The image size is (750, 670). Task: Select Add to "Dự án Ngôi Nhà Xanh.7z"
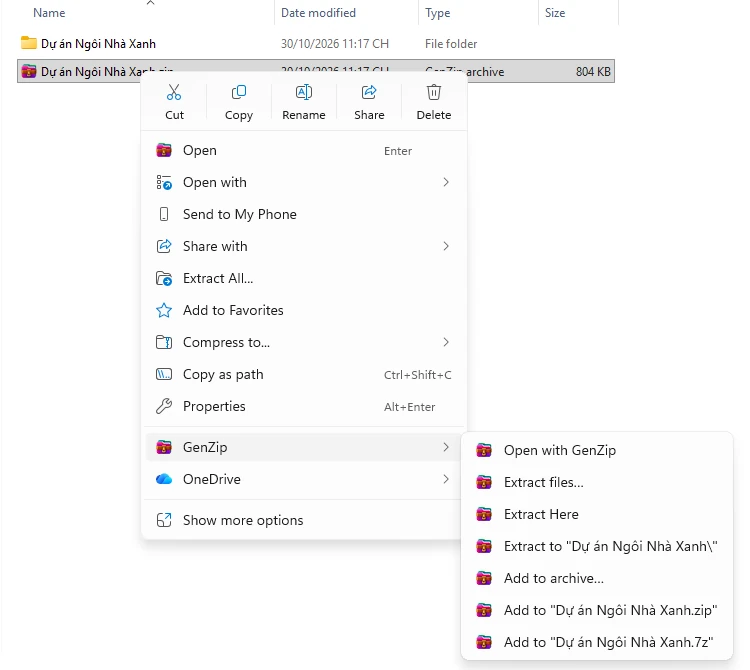coord(596,642)
